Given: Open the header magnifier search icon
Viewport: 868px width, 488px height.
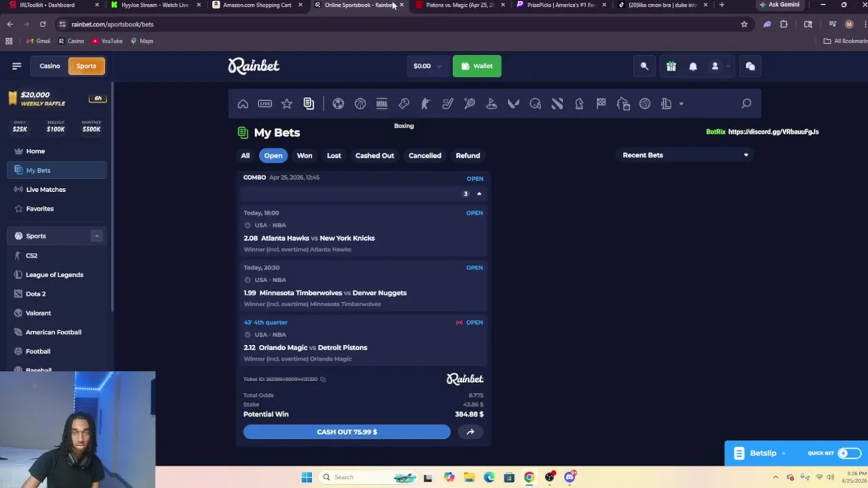Looking at the screenshot, I should (x=644, y=66).
